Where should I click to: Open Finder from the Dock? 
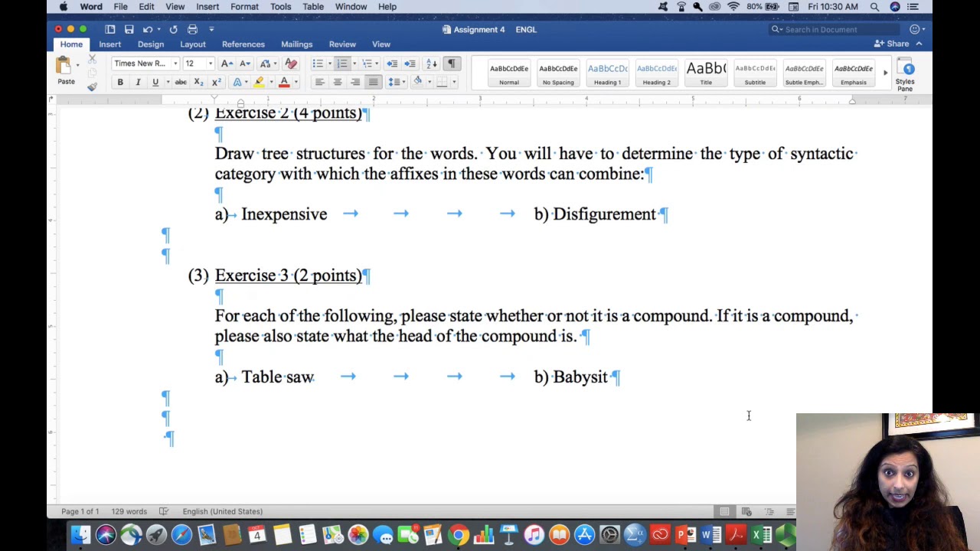click(80, 534)
